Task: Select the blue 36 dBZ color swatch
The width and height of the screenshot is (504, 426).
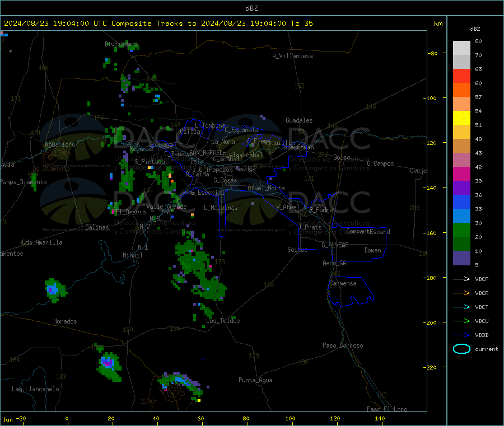Action: (461, 202)
